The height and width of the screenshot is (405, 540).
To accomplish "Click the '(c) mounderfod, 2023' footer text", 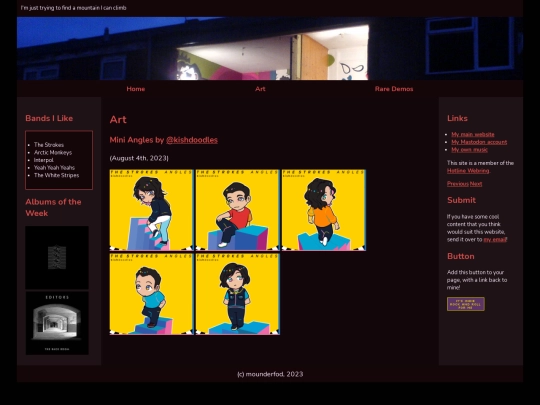I will point(270,374).
